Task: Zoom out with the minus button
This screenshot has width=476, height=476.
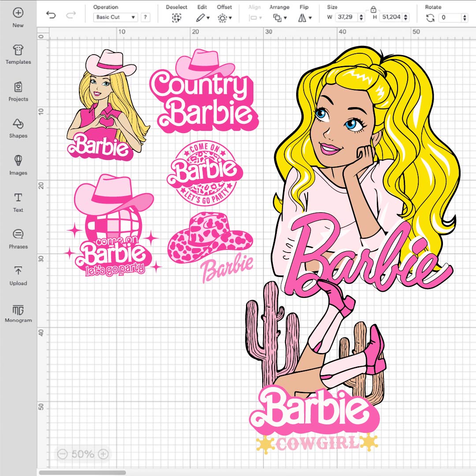Action: (62, 454)
